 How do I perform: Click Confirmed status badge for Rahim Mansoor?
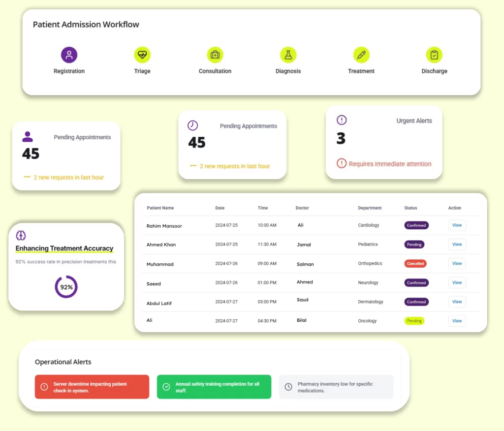416,225
